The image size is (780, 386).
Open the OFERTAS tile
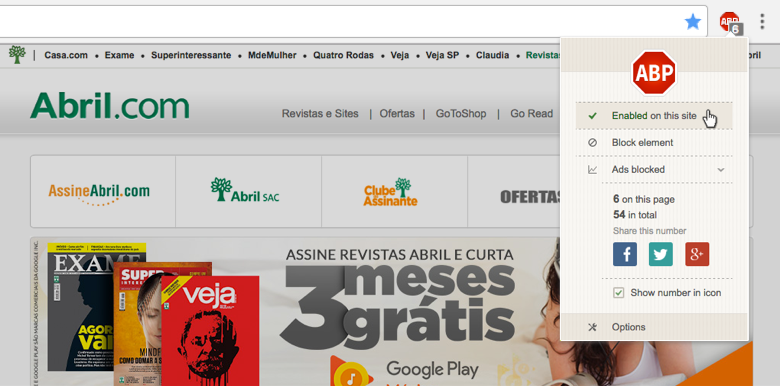pyautogui.click(x=514, y=192)
